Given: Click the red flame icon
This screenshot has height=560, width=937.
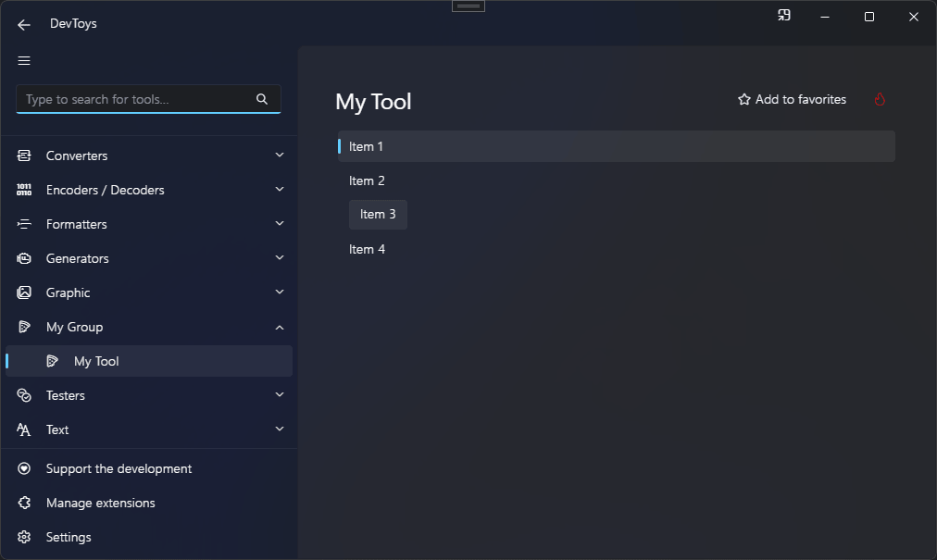Looking at the screenshot, I should click(x=880, y=99).
